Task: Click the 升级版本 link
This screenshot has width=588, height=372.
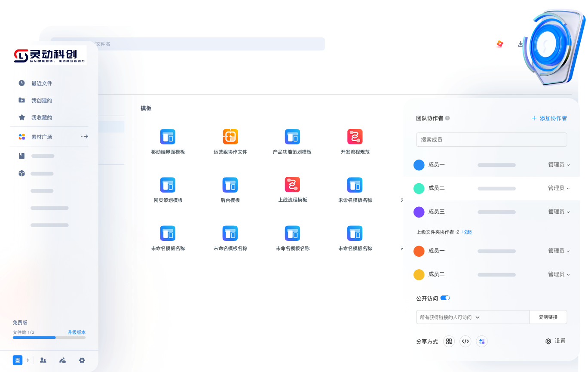Action: tap(77, 332)
